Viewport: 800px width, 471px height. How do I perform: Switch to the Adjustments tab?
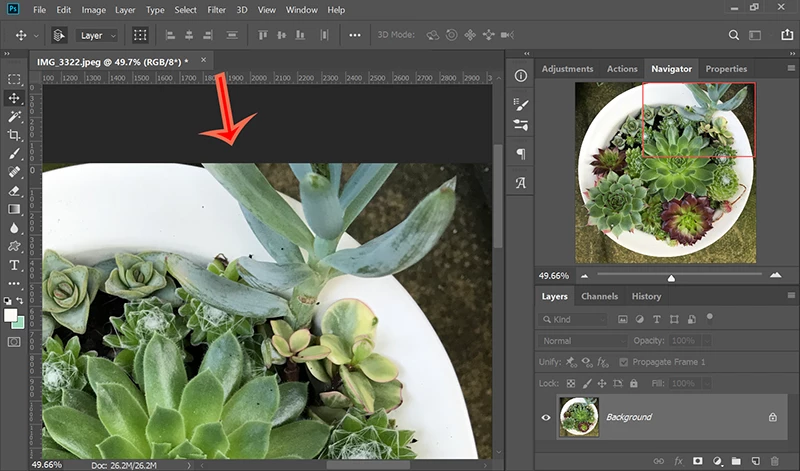567,69
